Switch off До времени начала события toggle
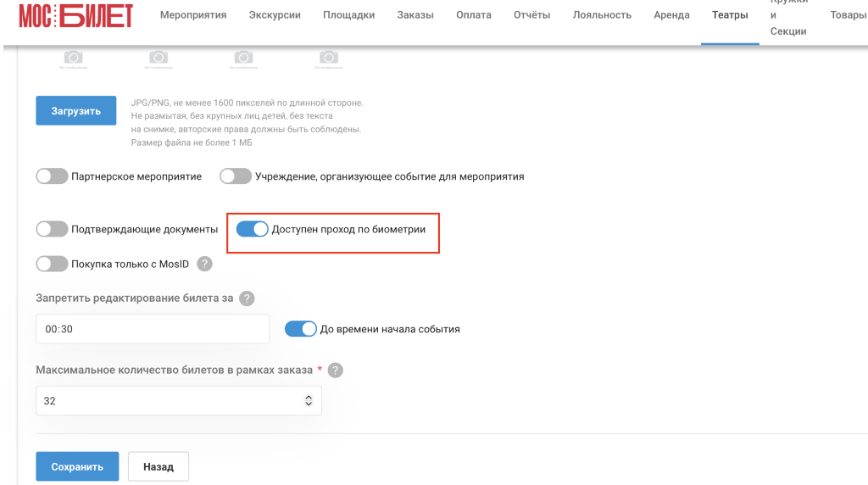This screenshot has height=485, width=868. pyautogui.click(x=301, y=329)
